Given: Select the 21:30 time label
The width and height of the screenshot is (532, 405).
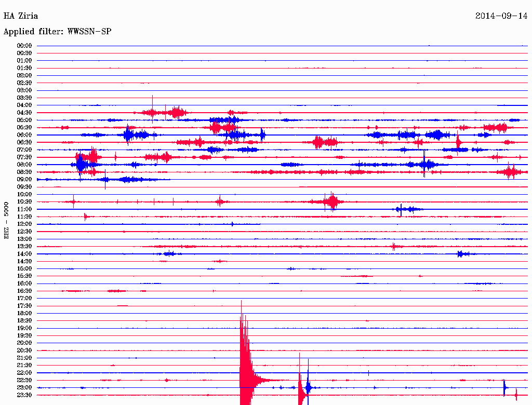Looking at the screenshot, I should [24, 366].
